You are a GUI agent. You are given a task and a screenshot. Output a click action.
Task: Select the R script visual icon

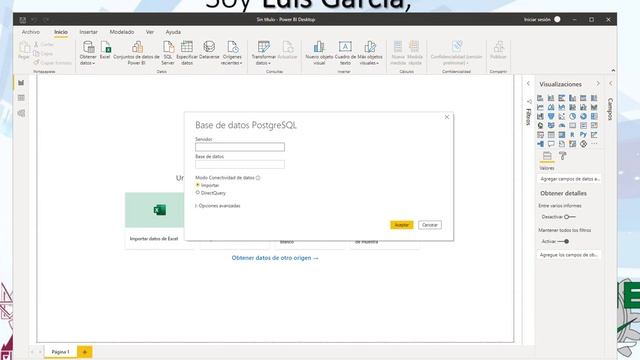(573, 135)
